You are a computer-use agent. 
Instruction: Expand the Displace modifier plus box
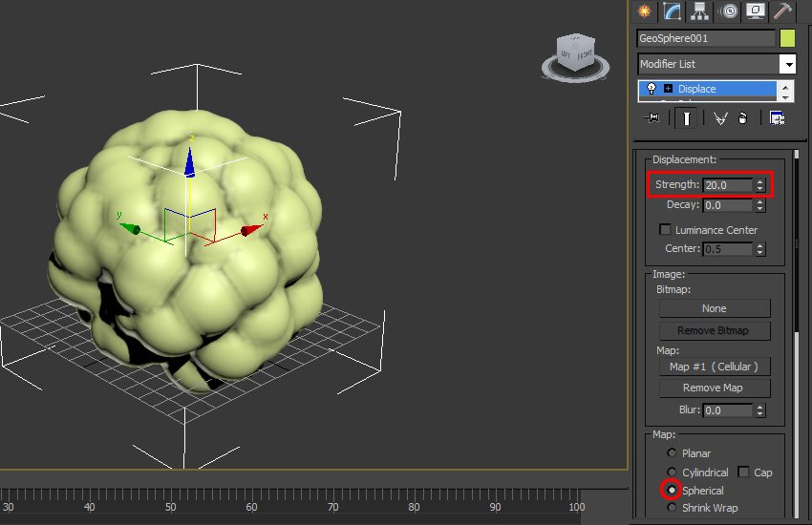668,89
